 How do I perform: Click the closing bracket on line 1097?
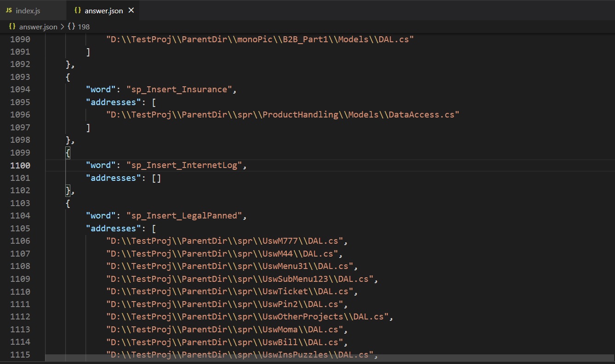[x=88, y=127]
